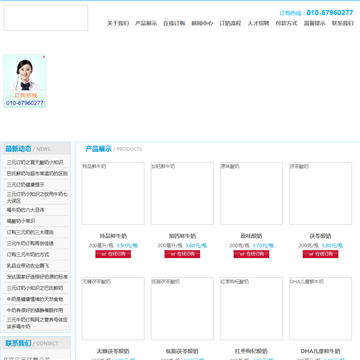Open 温馨提示 nav item

click(314, 23)
